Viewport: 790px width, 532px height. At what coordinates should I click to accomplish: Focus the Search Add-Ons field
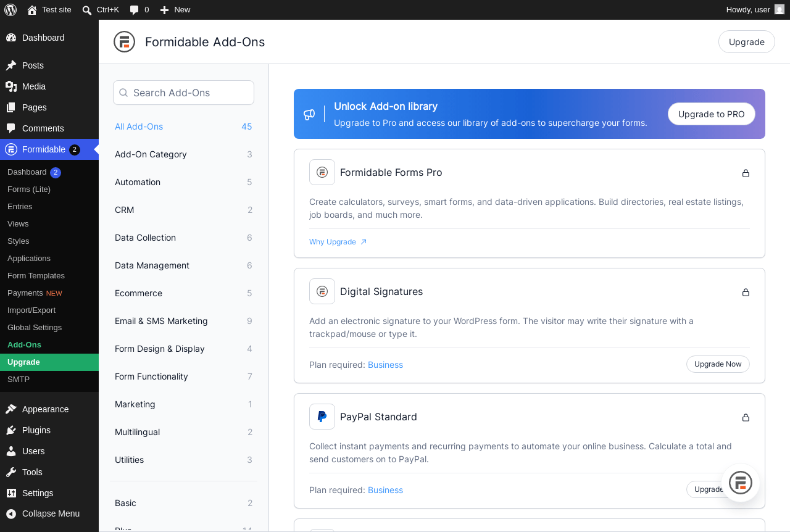point(183,93)
